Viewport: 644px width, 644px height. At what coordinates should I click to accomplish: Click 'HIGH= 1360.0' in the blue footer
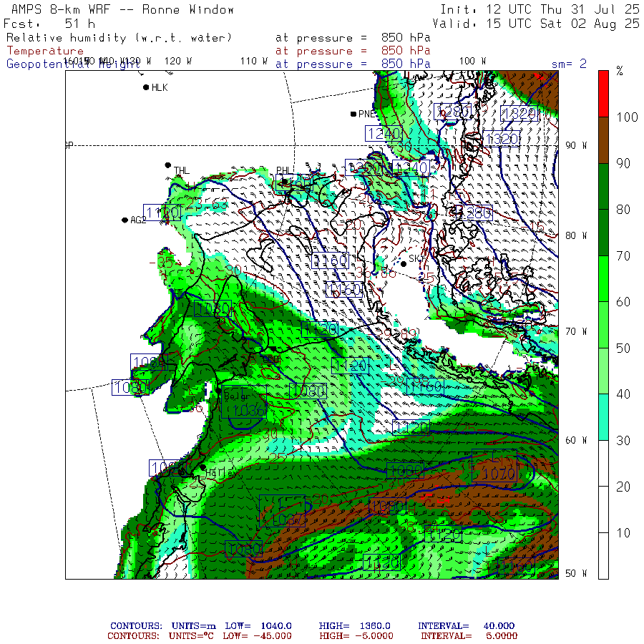pos(354,626)
